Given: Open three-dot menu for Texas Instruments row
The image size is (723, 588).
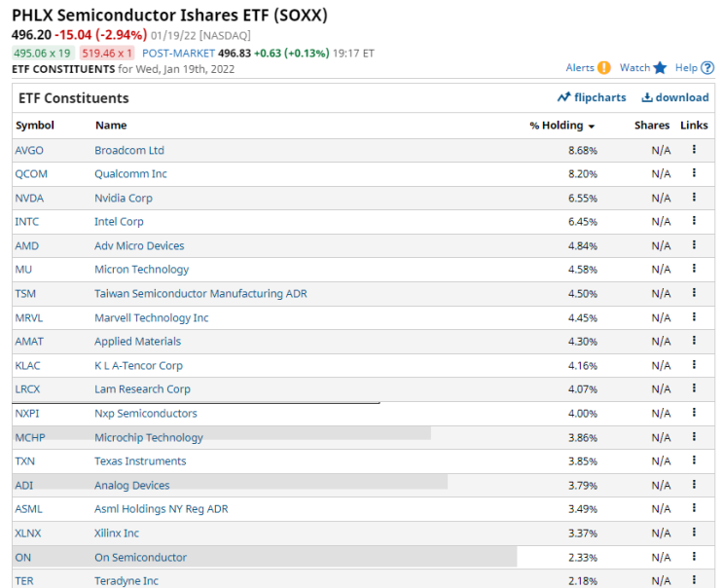Looking at the screenshot, I should 694,460.
